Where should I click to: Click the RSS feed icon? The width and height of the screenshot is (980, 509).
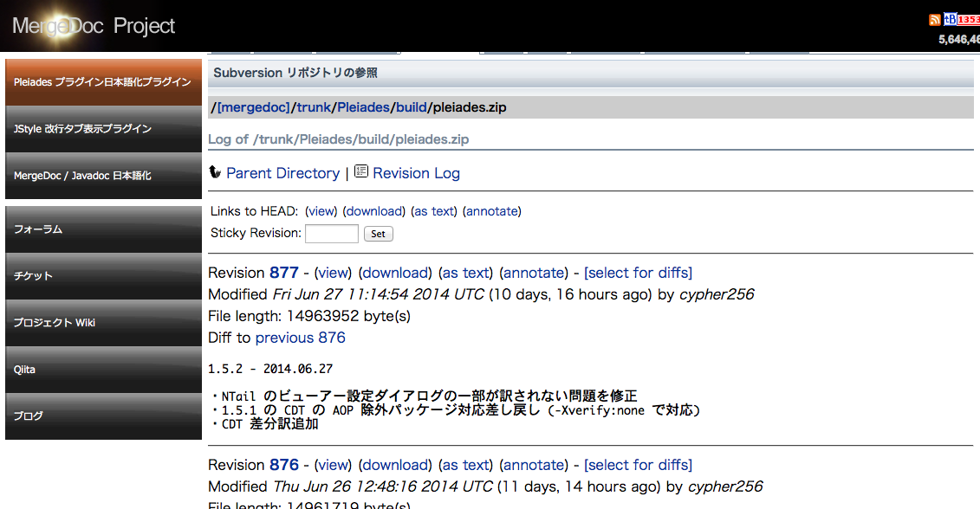pyautogui.click(x=934, y=19)
